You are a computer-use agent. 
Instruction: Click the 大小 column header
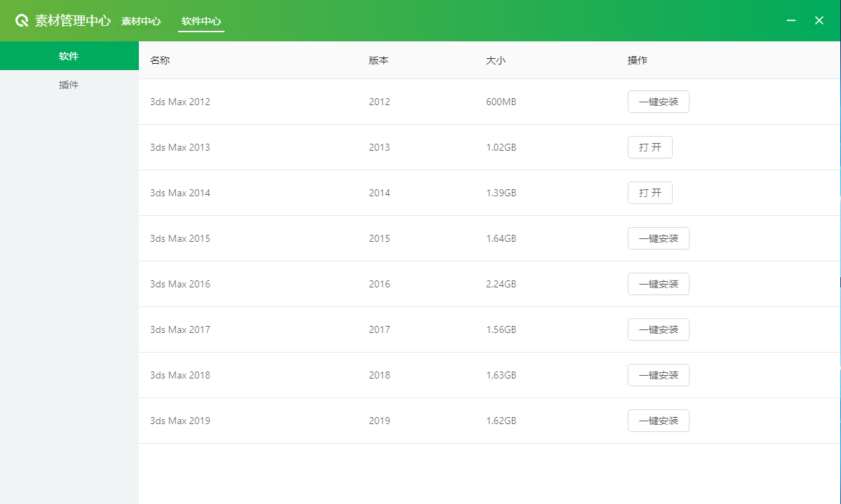click(x=496, y=60)
